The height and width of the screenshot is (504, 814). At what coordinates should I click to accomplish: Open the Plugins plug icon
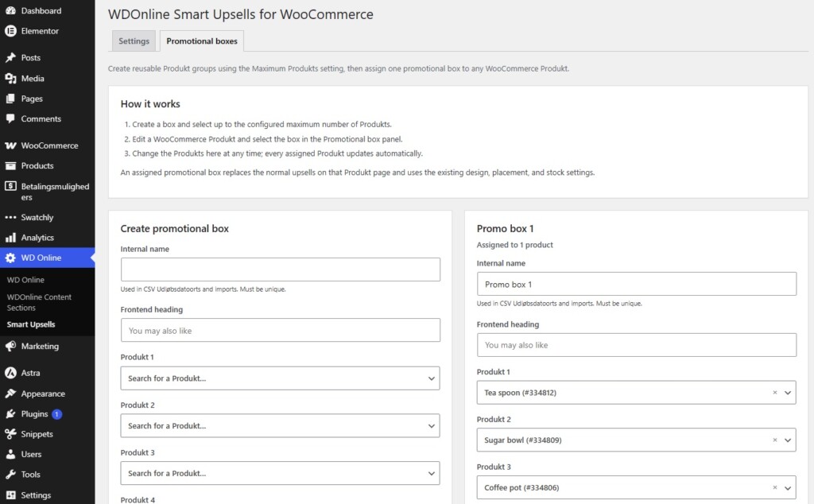[10, 414]
